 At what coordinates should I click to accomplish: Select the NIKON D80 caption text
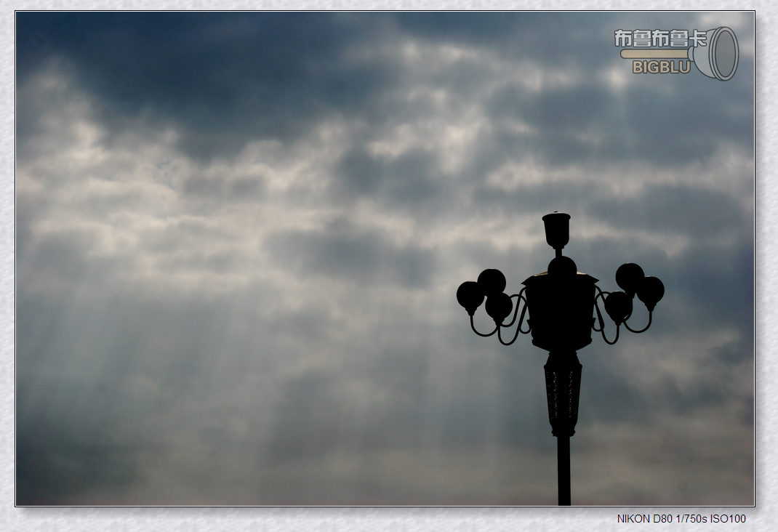click(x=644, y=519)
